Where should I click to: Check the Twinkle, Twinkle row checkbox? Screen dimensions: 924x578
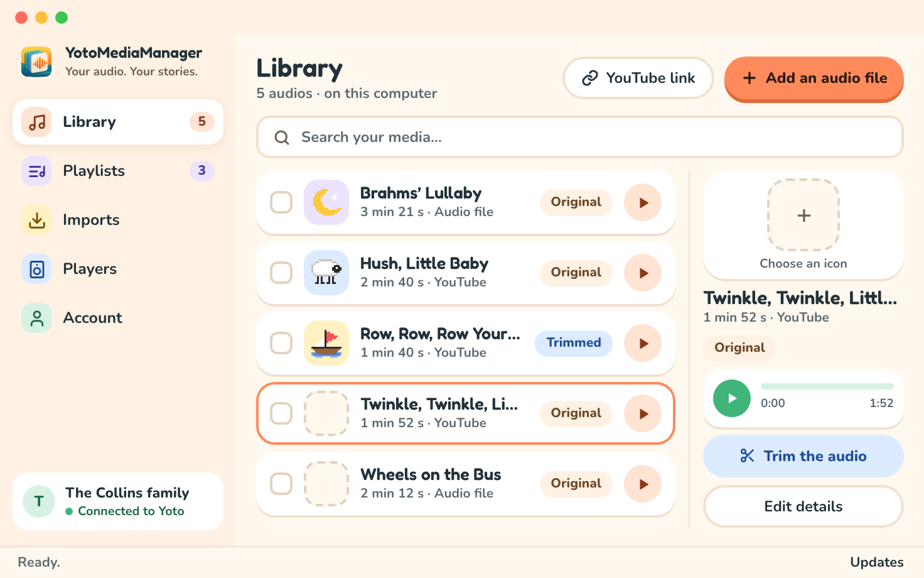tap(281, 413)
